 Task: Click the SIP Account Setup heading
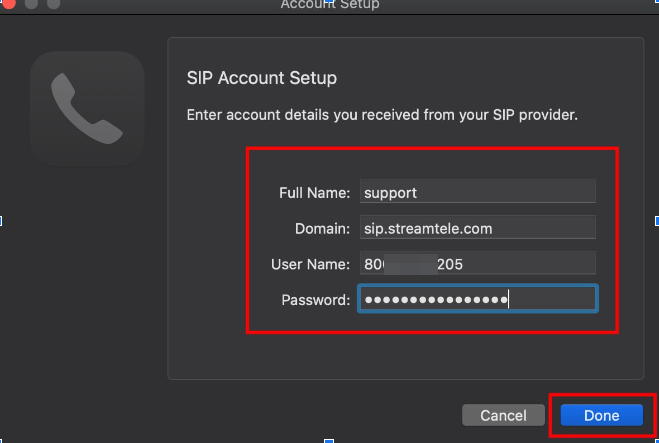(x=261, y=77)
